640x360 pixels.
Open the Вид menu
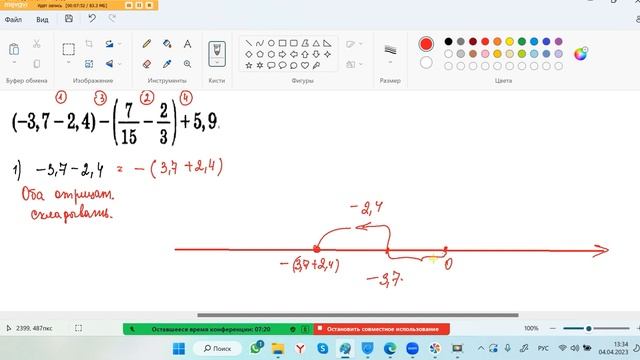pyautogui.click(x=42, y=19)
